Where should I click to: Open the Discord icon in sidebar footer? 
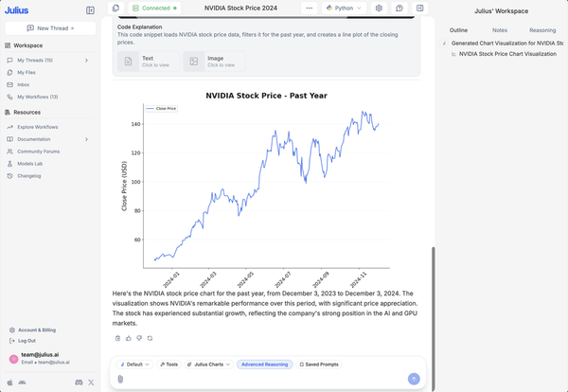pos(79,383)
